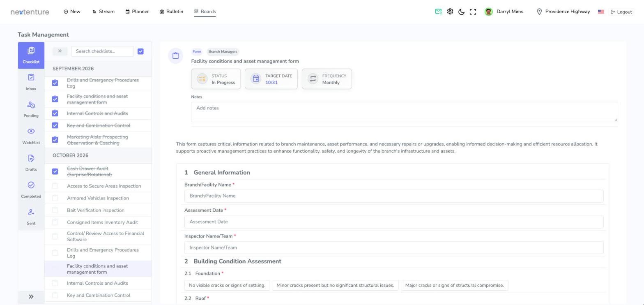Screen dimensions: 644x305
Task: Open the Bulletin menu item
Action: (171, 12)
